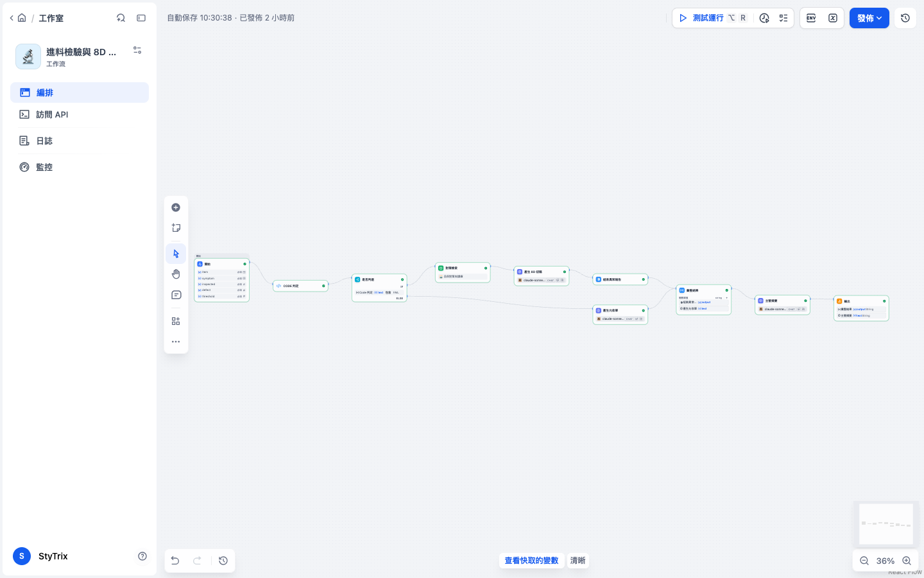Undo the last canvas change
The width and height of the screenshot is (924, 578).
coord(175,561)
